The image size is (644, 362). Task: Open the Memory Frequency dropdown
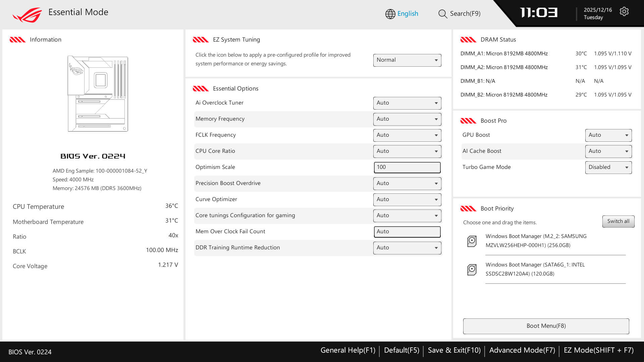[407, 119]
